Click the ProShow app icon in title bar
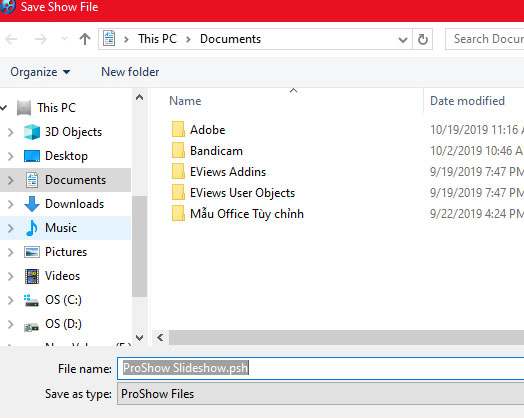The height and width of the screenshot is (418, 524). point(7,7)
